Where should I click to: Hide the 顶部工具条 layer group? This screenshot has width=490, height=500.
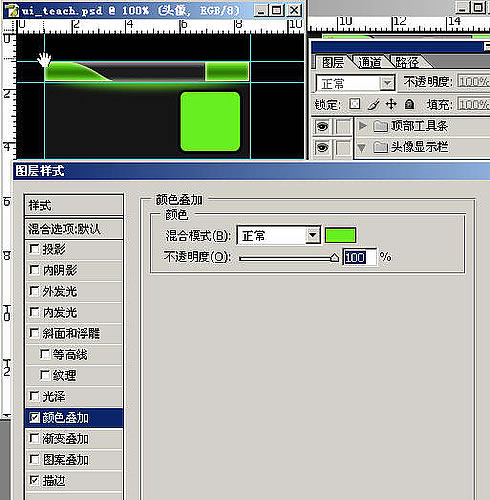pos(322,126)
